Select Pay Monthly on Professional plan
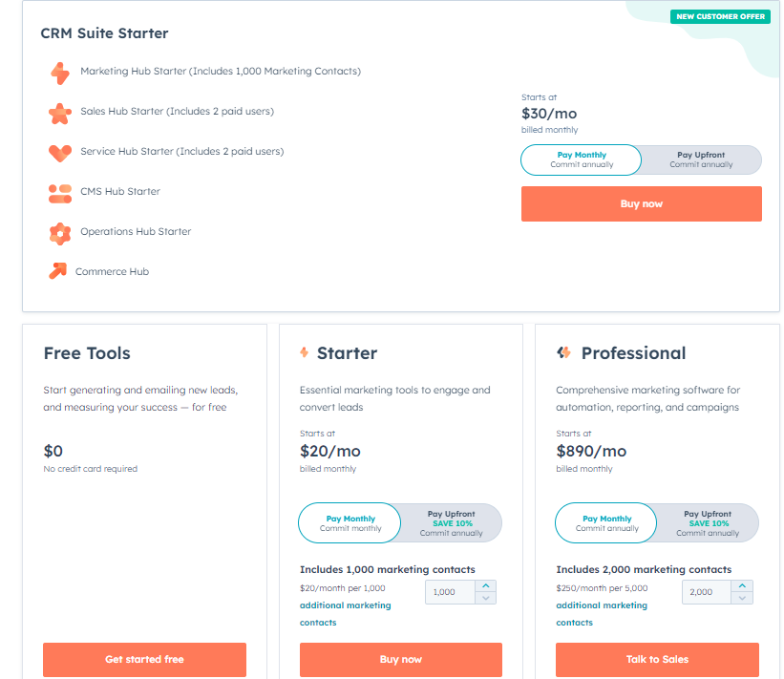The image size is (784, 679). tap(606, 523)
